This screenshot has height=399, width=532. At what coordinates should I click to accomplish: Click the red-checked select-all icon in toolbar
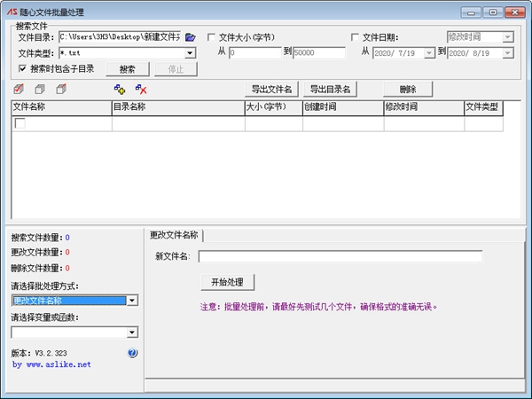coord(19,89)
